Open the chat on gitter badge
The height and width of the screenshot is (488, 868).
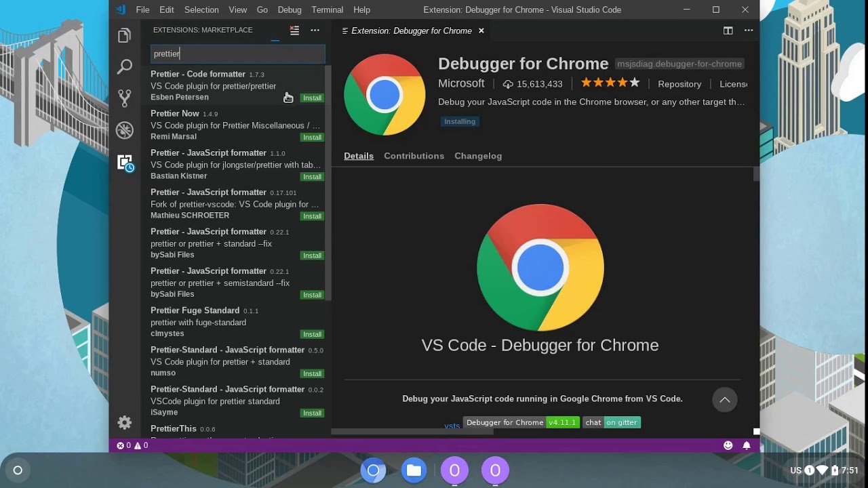[612, 422]
